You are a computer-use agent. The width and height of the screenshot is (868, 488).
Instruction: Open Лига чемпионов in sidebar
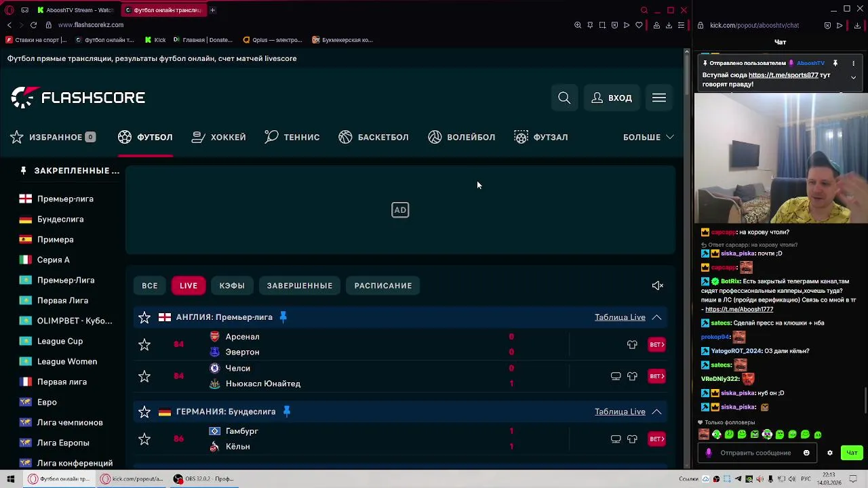pos(70,422)
